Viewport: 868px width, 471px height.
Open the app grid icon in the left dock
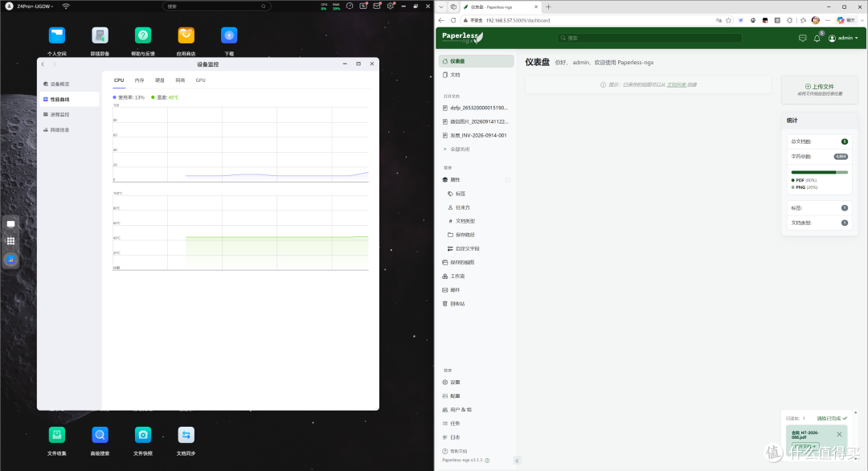tap(10, 241)
